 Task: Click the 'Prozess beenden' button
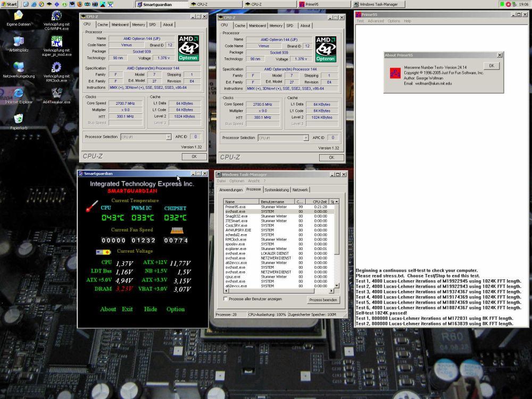tap(323, 300)
